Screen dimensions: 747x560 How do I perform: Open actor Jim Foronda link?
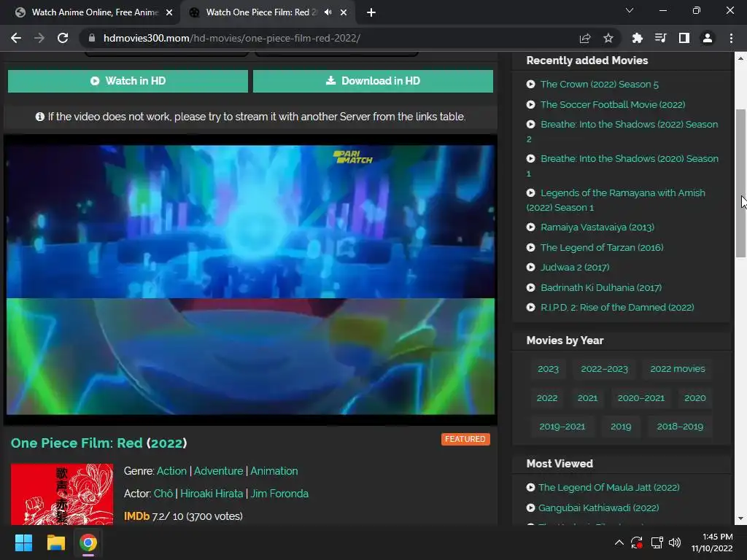(x=279, y=494)
